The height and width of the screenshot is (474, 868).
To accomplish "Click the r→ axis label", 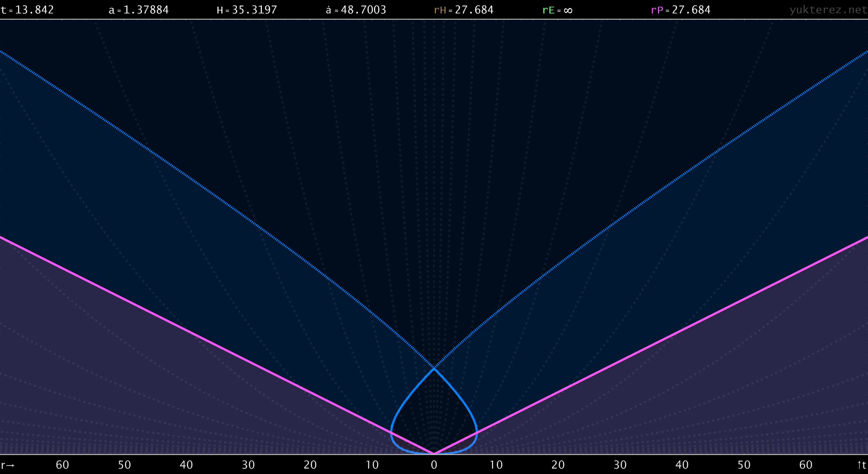I will [8, 465].
